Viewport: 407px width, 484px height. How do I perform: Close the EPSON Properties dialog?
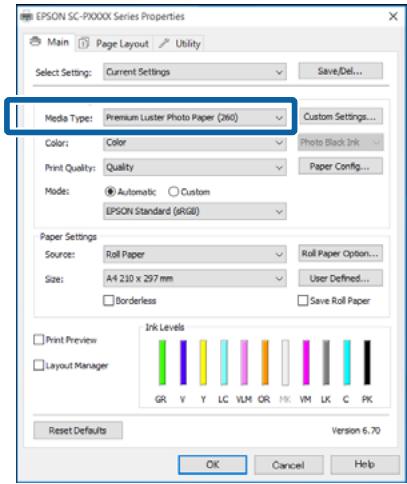393,16
